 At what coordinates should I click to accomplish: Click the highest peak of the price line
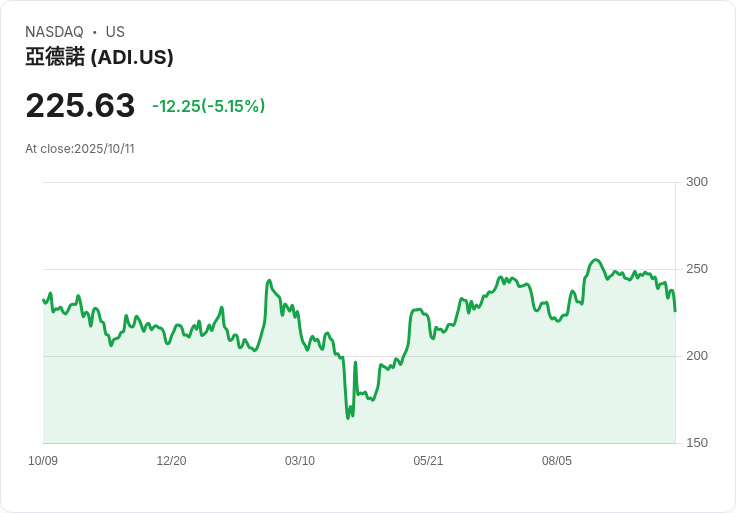click(x=596, y=260)
